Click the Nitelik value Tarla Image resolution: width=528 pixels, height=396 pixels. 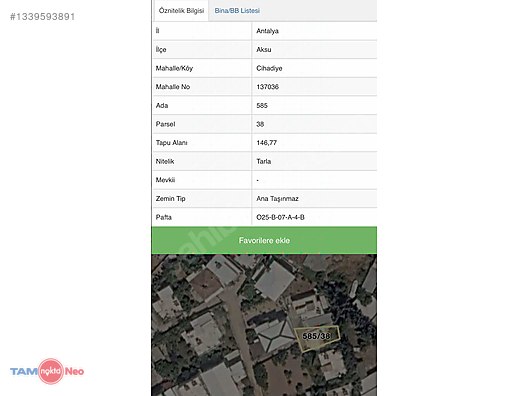tap(264, 161)
